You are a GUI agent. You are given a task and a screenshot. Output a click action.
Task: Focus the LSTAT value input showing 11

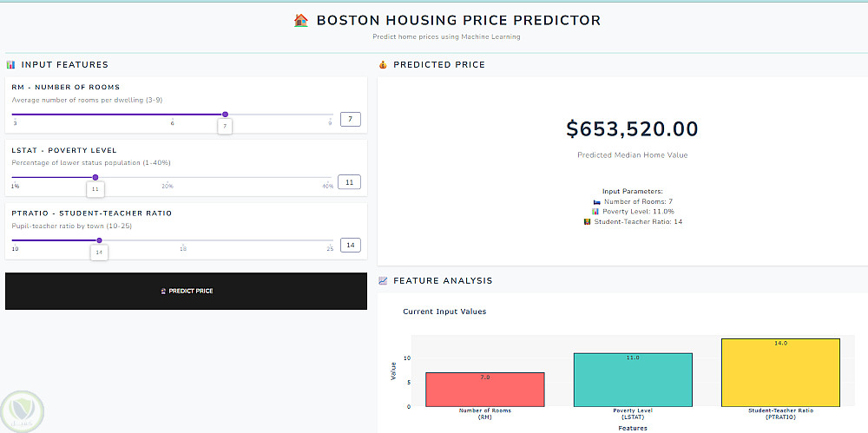pyautogui.click(x=350, y=182)
